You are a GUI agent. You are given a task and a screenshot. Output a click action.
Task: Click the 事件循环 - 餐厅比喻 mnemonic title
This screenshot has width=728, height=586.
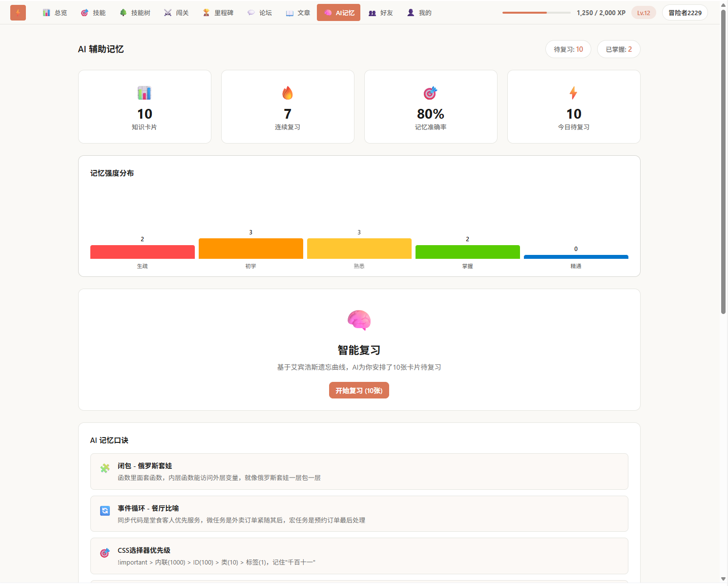pos(148,508)
